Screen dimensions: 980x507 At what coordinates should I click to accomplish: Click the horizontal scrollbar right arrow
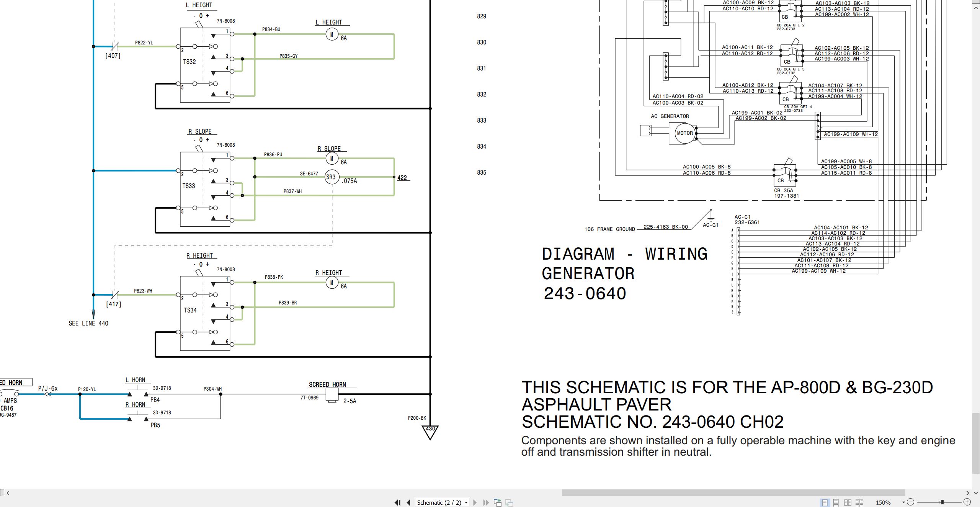pos(968,493)
